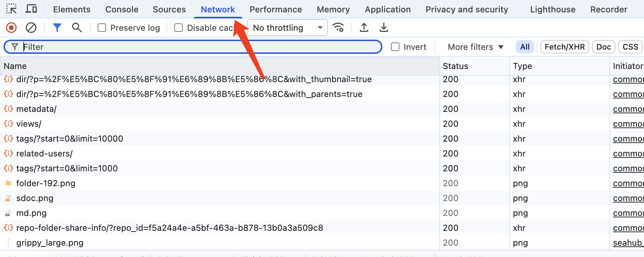The width and height of the screenshot is (644, 257).
Task: Click the import HAR upload icon
Action: [364, 28]
